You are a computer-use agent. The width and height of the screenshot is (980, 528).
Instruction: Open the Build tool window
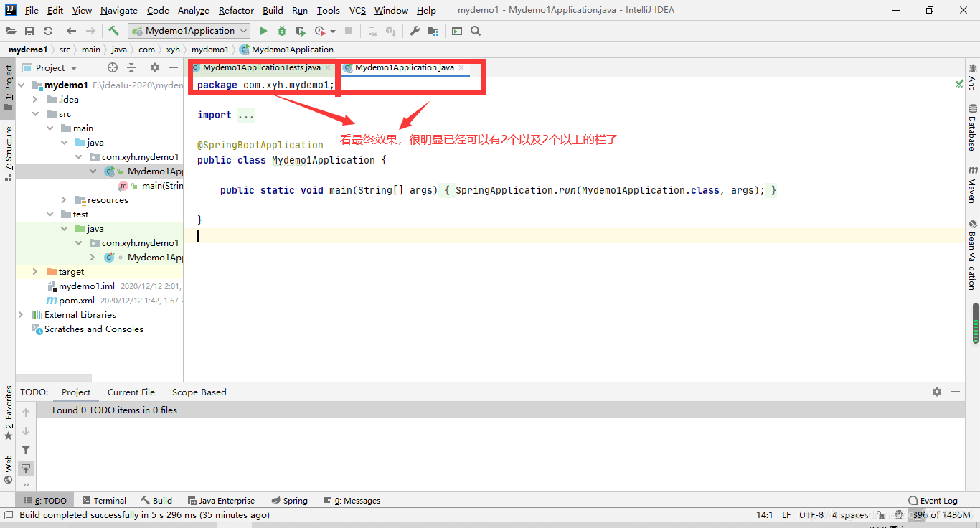156,501
